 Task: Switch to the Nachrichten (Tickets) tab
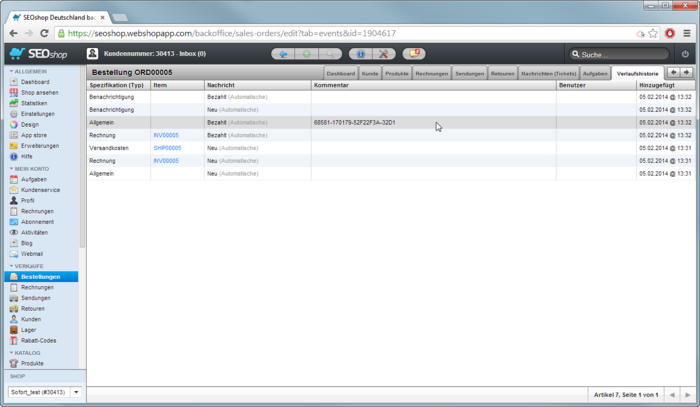(548, 73)
